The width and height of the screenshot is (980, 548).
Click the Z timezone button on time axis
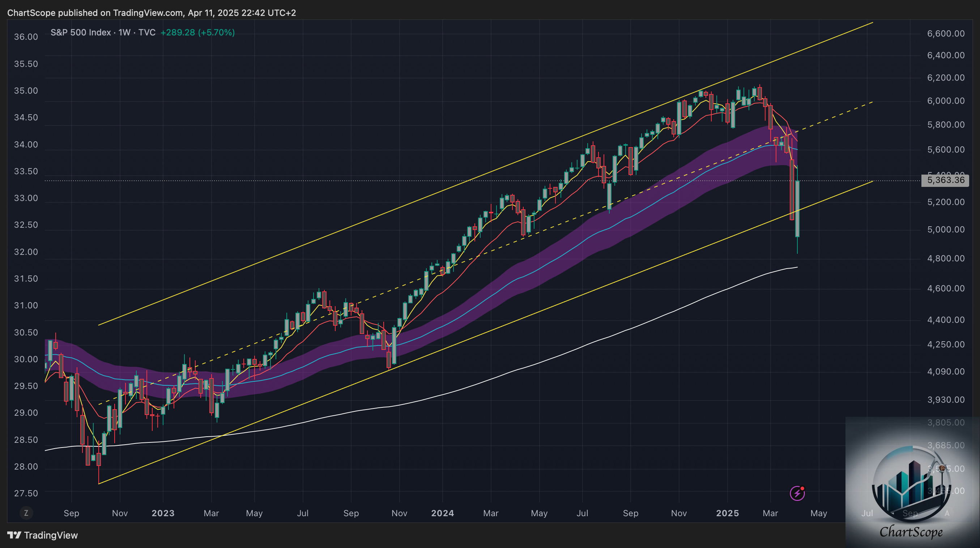[x=26, y=513]
